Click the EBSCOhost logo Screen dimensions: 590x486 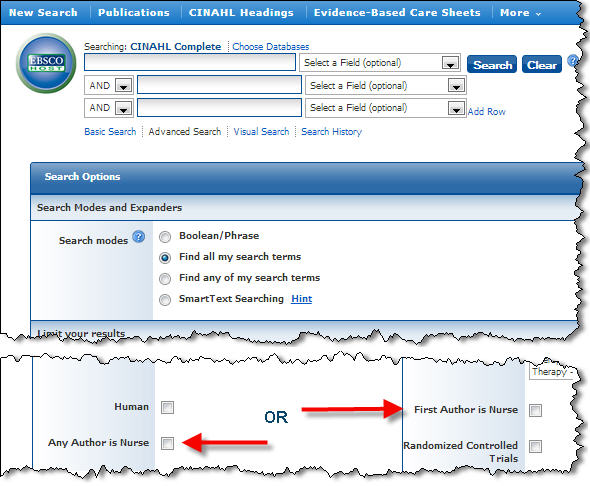[x=46, y=63]
